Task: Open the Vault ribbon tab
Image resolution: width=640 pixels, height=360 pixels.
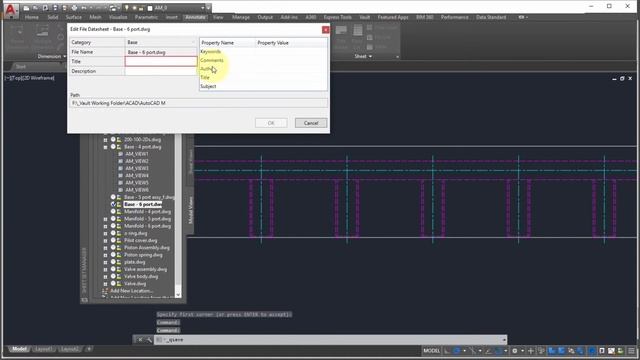Action: [364, 17]
